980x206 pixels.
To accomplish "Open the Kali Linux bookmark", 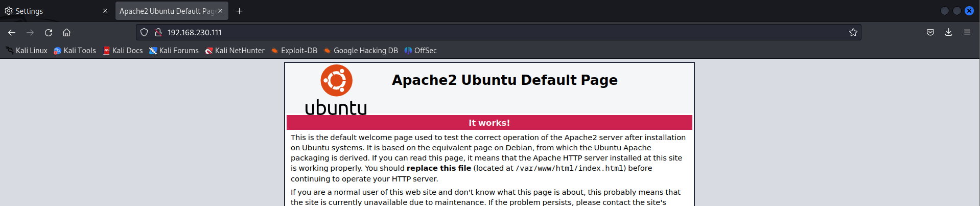I will [x=27, y=51].
